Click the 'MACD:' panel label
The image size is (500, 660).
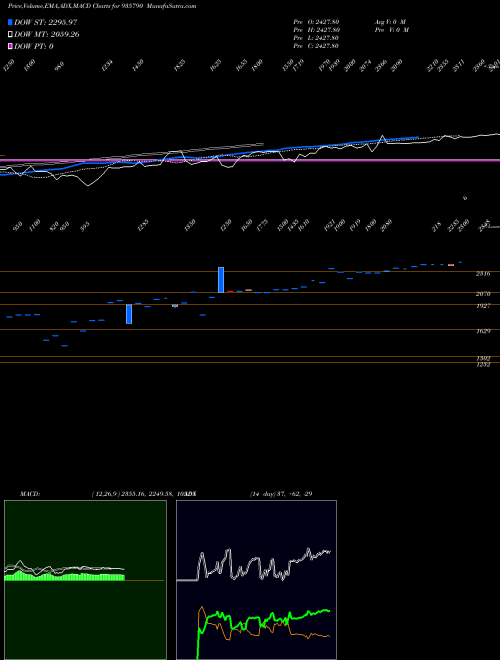pos(30,494)
